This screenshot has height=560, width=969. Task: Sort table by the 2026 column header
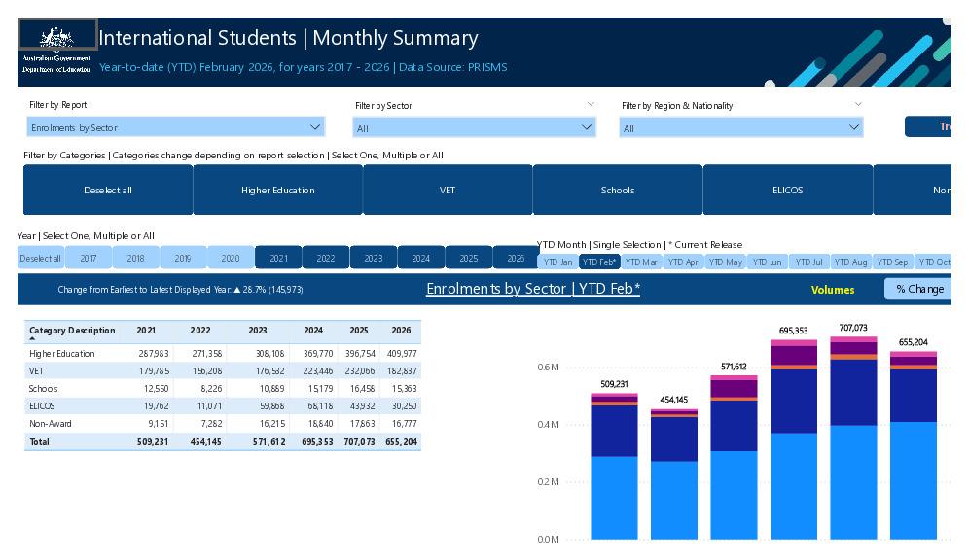(x=401, y=330)
